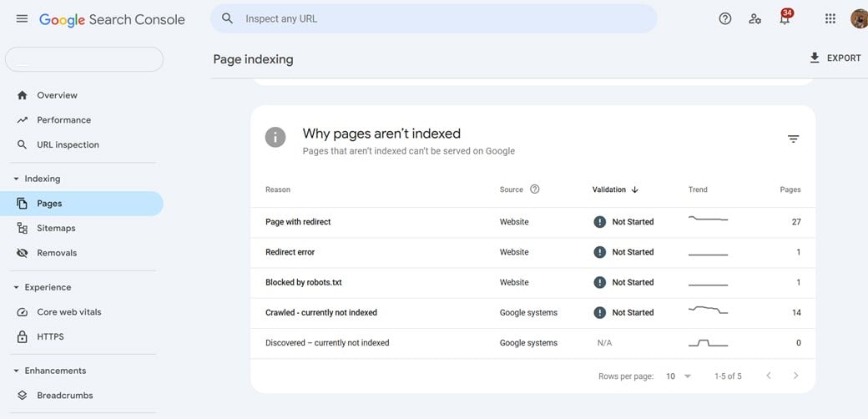Viewport: 868px width, 419px height.
Task: Open the table filter icon
Action: (x=793, y=139)
